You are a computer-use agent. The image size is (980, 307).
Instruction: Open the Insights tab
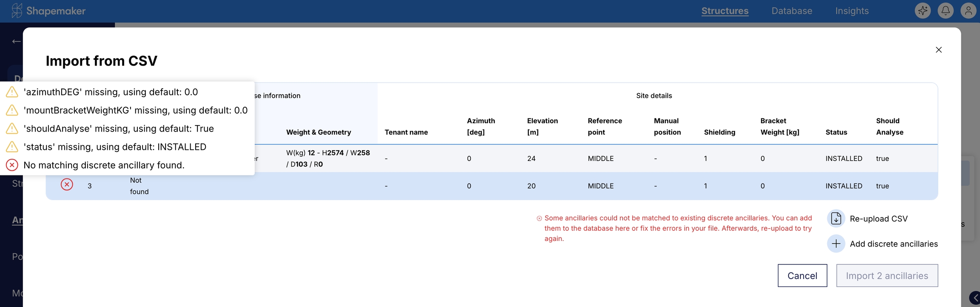coord(852,11)
